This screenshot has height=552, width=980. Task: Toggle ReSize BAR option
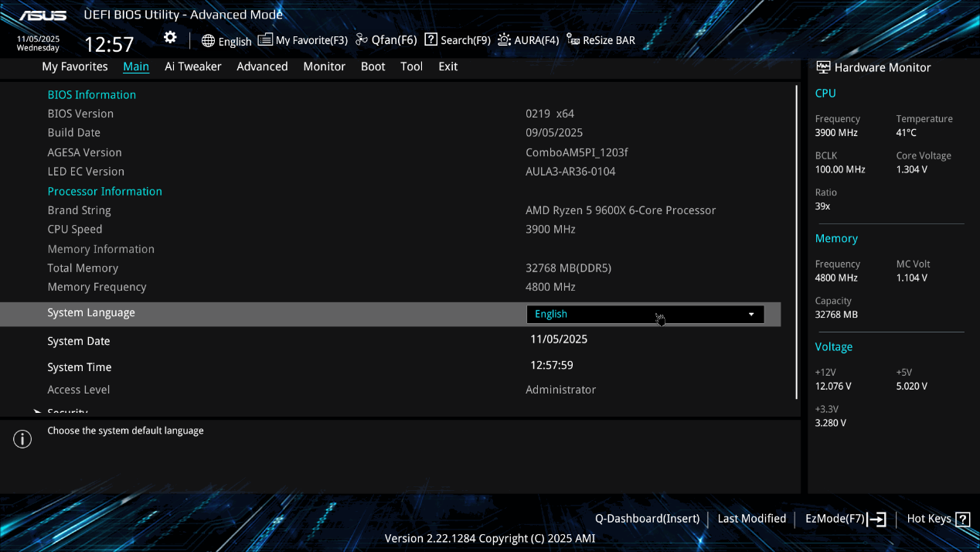click(601, 40)
